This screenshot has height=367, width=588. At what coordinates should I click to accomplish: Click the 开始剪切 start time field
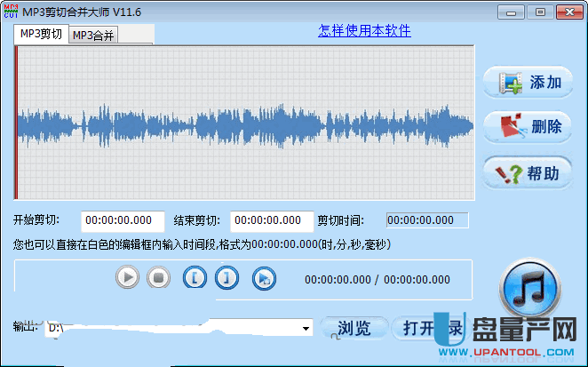tap(123, 220)
